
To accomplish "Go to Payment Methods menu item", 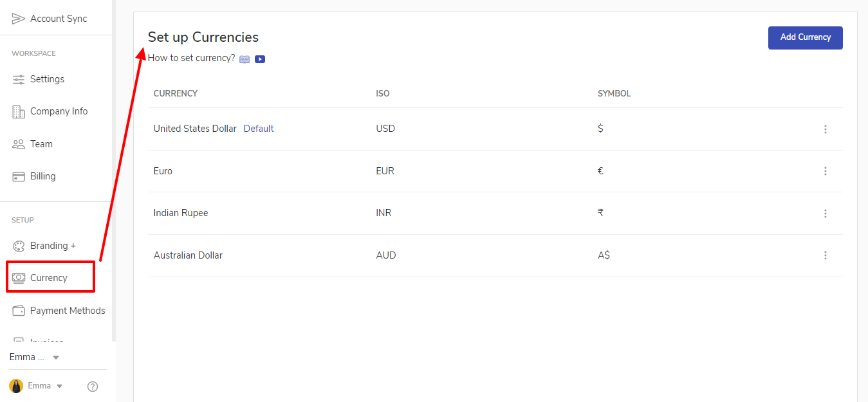I will click(67, 311).
